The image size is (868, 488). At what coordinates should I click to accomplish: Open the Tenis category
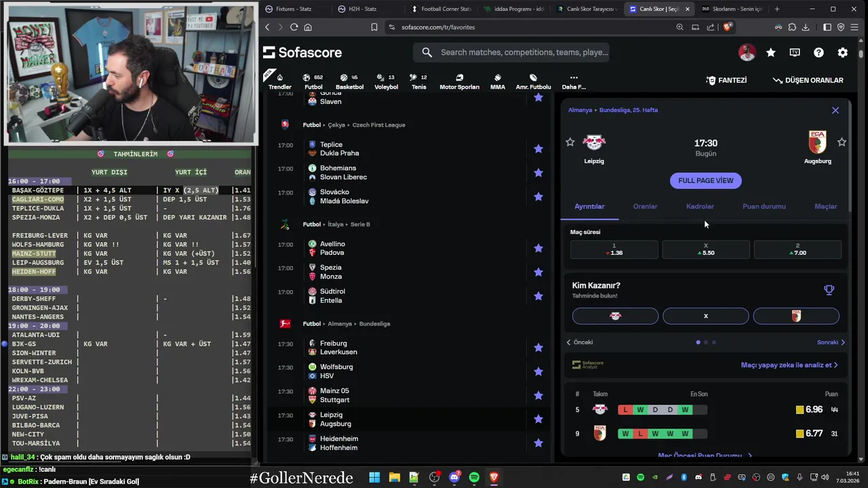[419, 81]
